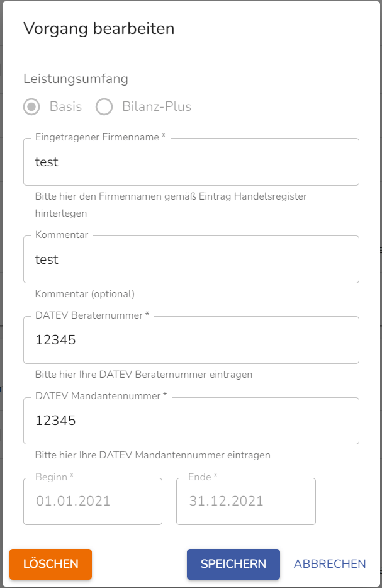The height and width of the screenshot is (588, 382).
Task: Click the Eingetragener Firmenname floating label
Action: pos(100,137)
